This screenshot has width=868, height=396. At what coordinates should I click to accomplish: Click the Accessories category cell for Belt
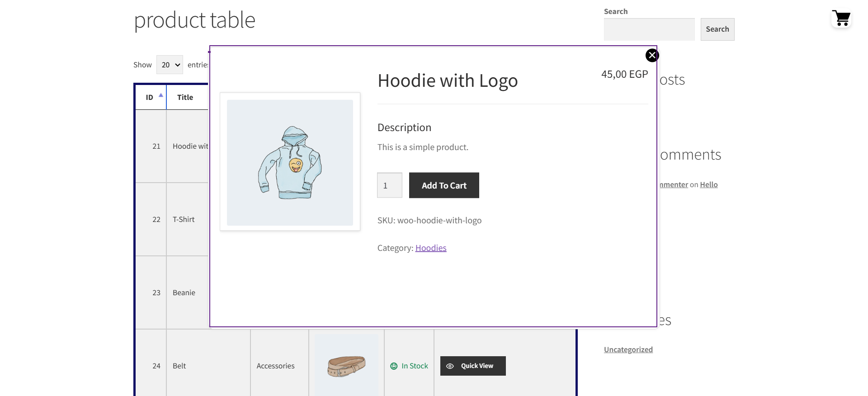click(275, 366)
